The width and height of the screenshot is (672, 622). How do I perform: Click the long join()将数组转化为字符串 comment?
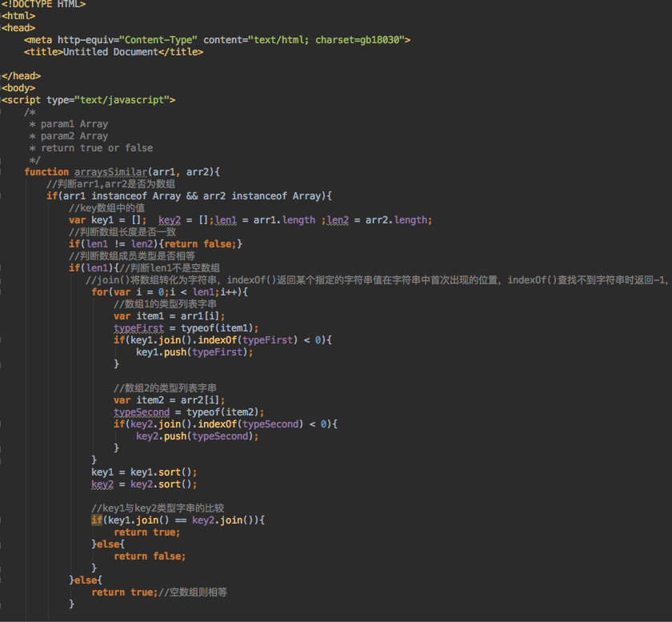377,280
